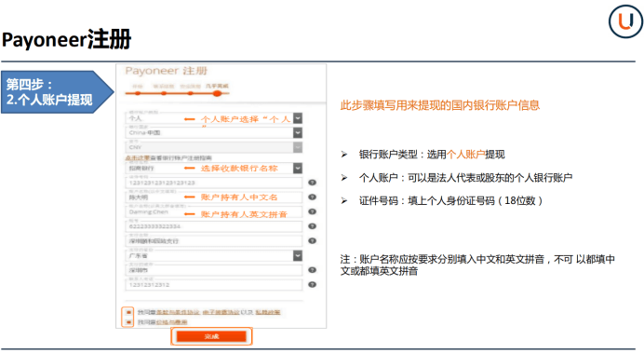Open bank country dropdown showing China-中国
The width and height of the screenshot is (644, 353).
(x=298, y=133)
